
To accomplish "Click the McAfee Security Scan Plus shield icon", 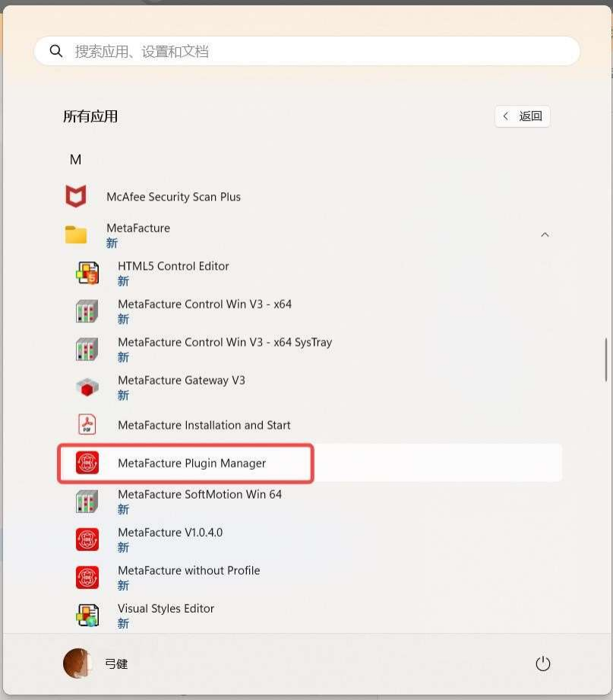I will point(75,197).
